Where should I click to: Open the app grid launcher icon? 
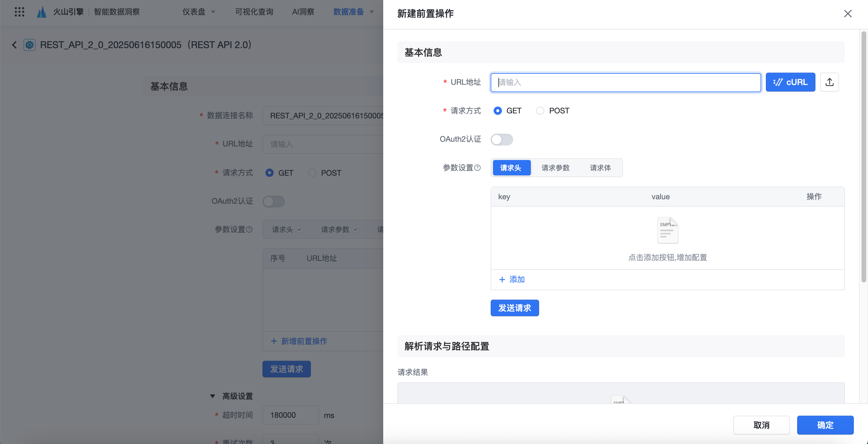point(19,12)
